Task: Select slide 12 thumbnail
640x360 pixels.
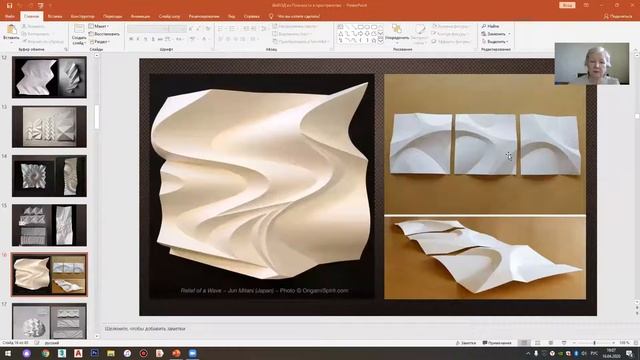Action: tap(49, 77)
